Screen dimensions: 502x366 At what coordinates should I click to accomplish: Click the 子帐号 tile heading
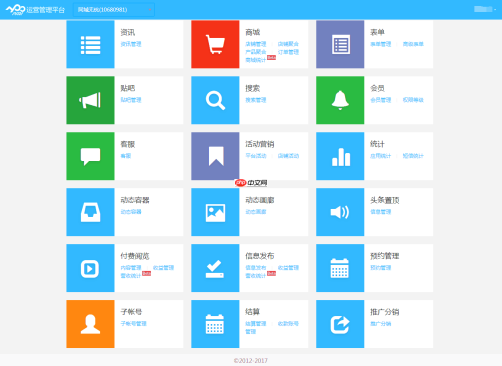click(x=131, y=312)
